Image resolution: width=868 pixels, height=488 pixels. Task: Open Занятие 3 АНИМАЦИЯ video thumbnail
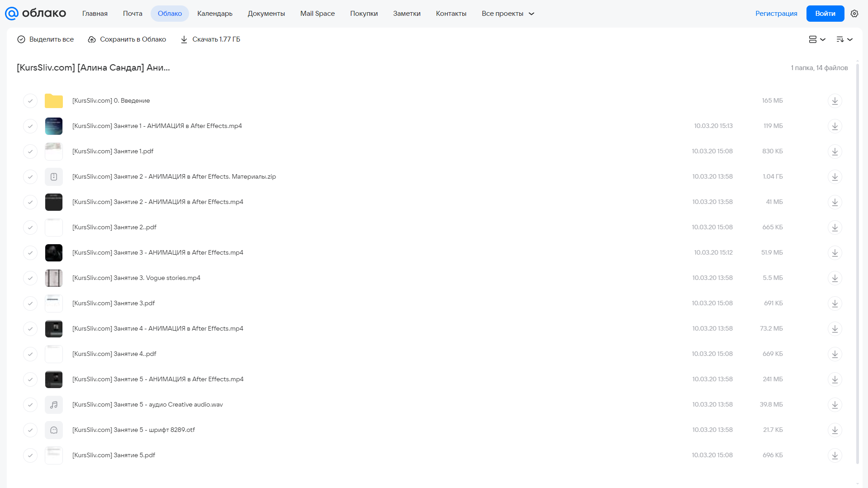[x=54, y=253]
